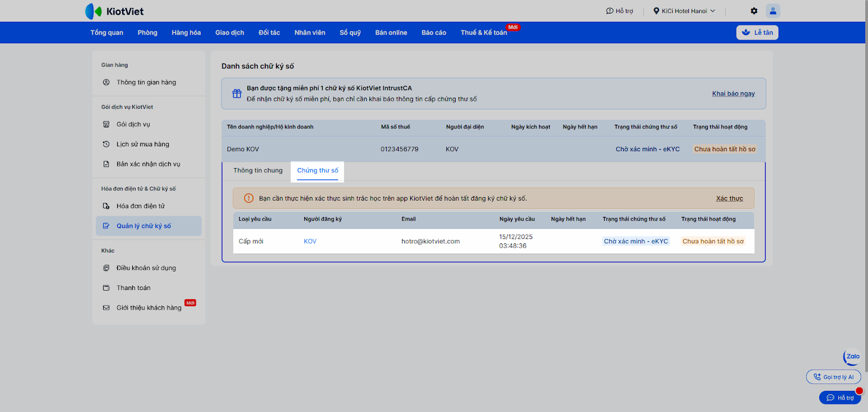Image resolution: width=868 pixels, height=412 pixels.
Task: Click the Cấp mới request type cell
Action: point(251,241)
